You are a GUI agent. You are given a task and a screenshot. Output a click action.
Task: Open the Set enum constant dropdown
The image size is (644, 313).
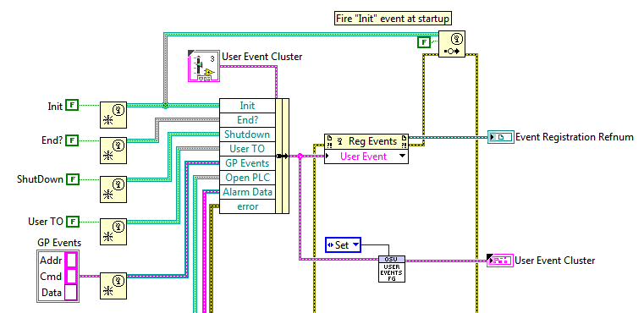click(x=355, y=245)
